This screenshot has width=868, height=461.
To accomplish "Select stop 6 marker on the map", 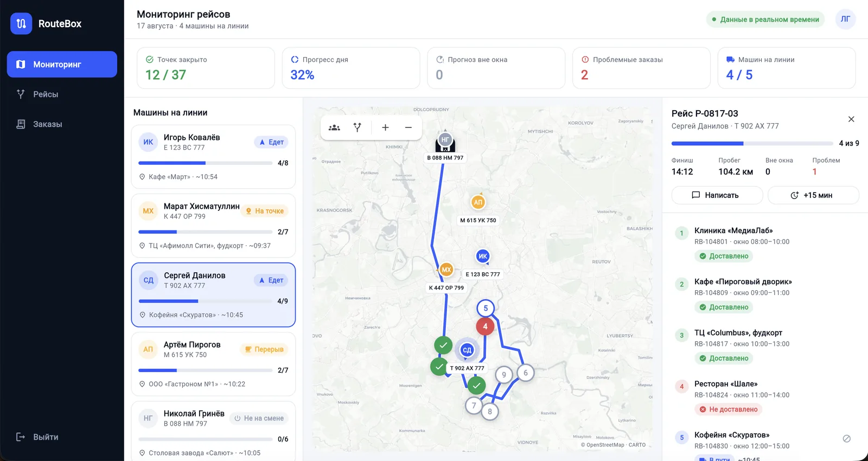I will [x=525, y=373].
